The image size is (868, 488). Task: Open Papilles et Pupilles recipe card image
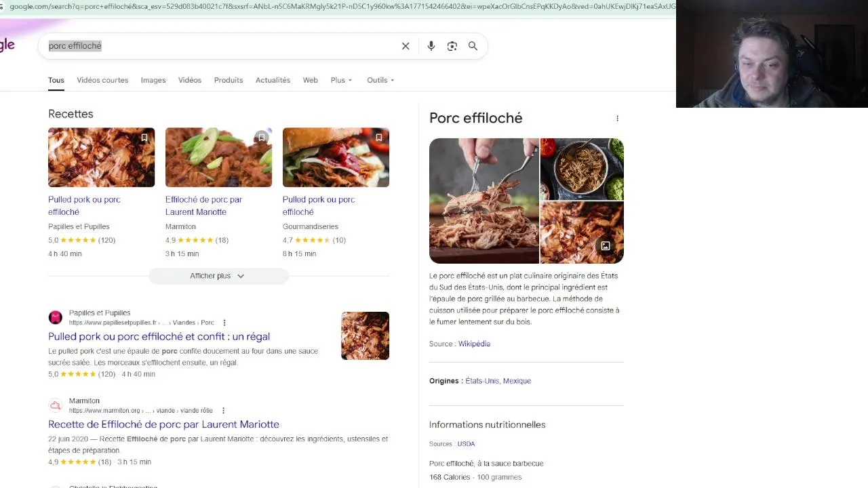pos(101,157)
